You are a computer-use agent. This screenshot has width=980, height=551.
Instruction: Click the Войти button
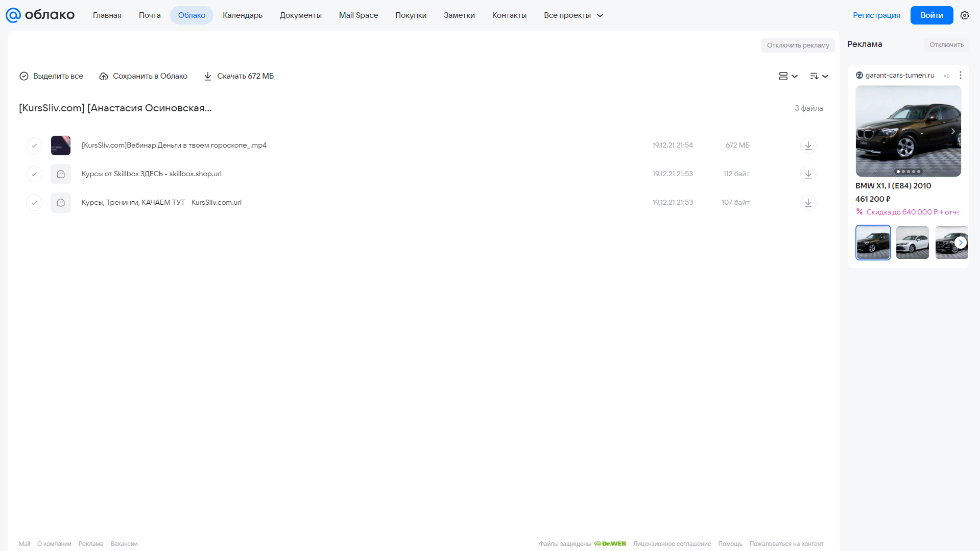click(x=931, y=15)
